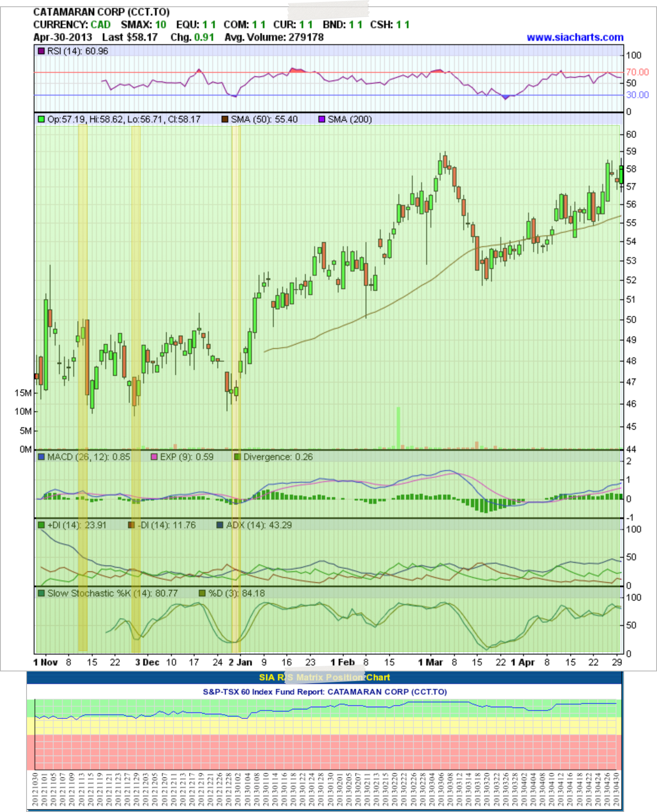Click the SMA (200) purple legend marker
This screenshot has width=657, height=812.
[322, 119]
